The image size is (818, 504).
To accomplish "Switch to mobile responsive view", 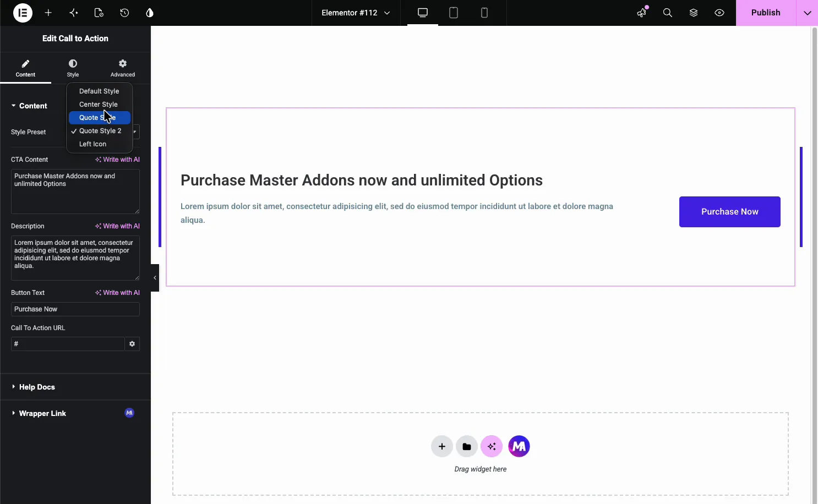I will point(484,13).
